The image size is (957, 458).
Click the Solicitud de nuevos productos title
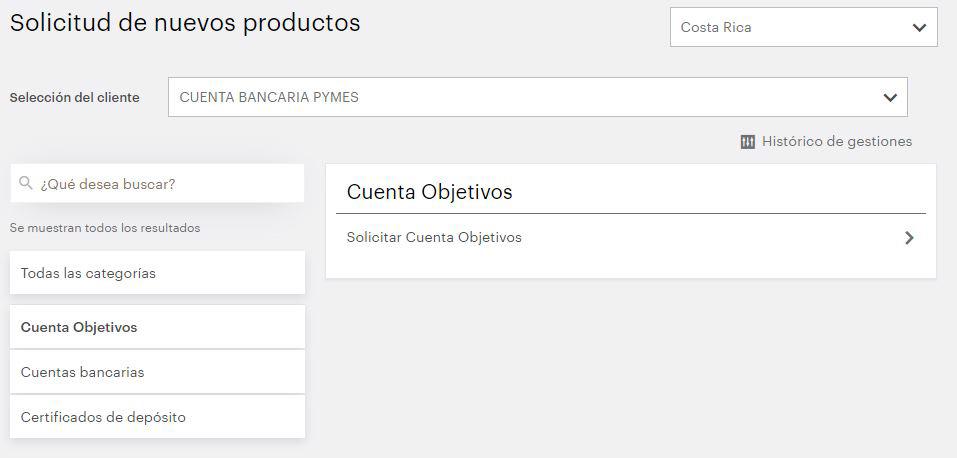coord(185,23)
